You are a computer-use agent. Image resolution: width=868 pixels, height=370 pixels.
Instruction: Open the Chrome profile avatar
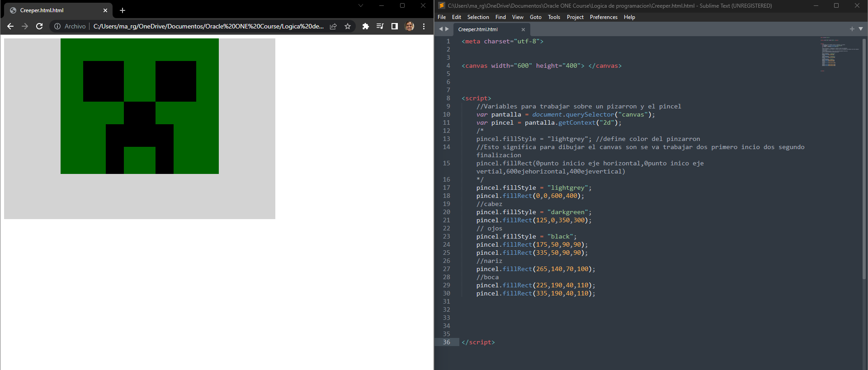pos(410,26)
